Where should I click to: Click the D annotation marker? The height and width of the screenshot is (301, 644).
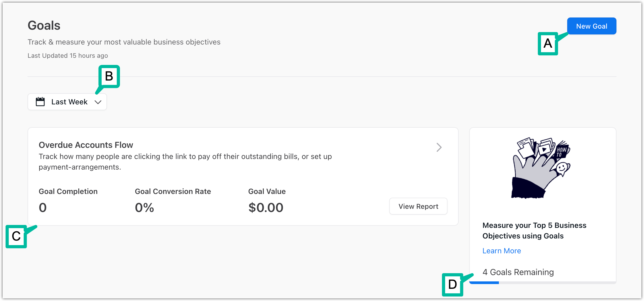452,285
